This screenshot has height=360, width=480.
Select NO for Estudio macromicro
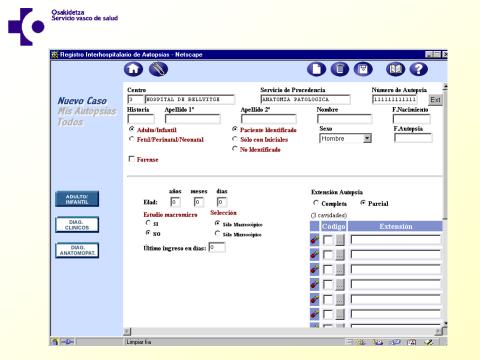coord(148,233)
